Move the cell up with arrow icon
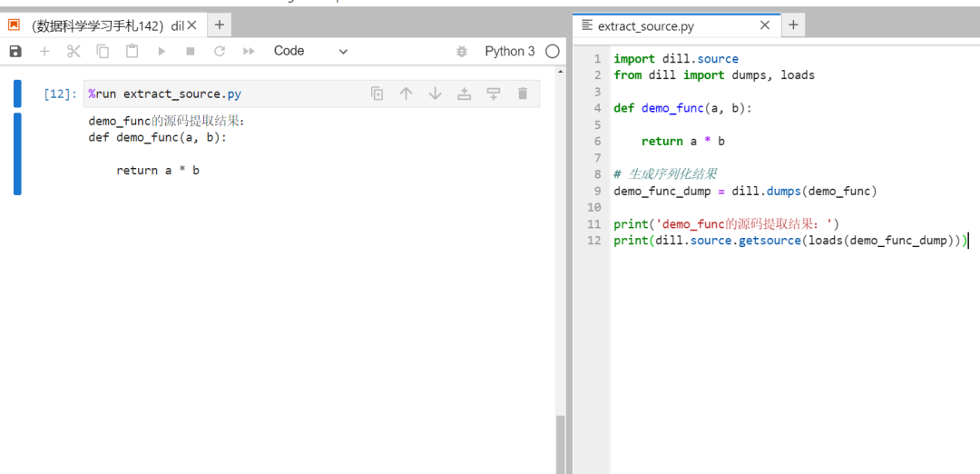Viewport: 980px width, 474px height. tap(407, 94)
